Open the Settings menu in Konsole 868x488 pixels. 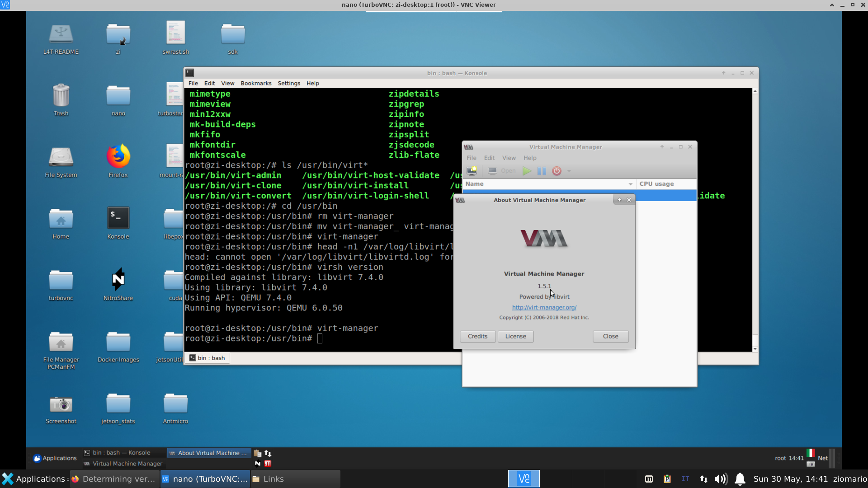click(x=289, y=83)
